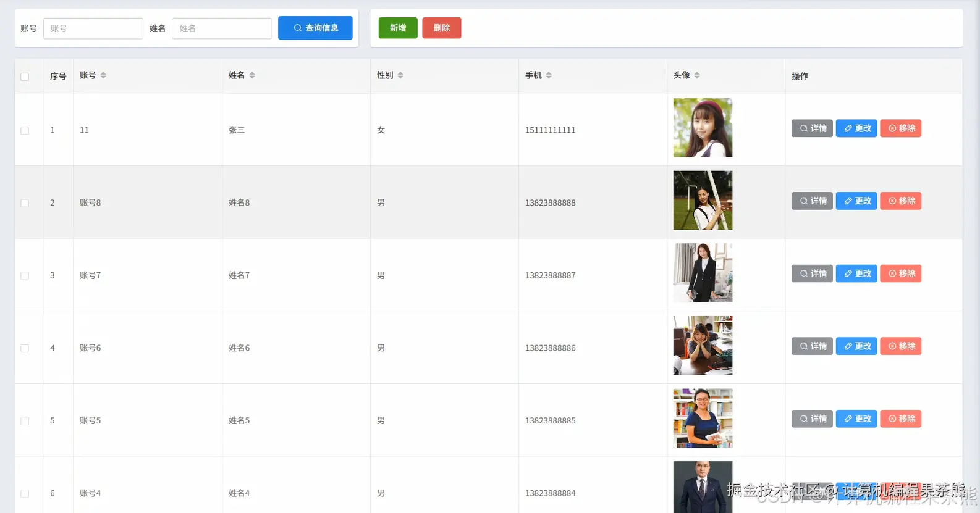
Task: Sort table by the 性别 column arrows
Action: [x=400, y=75]
